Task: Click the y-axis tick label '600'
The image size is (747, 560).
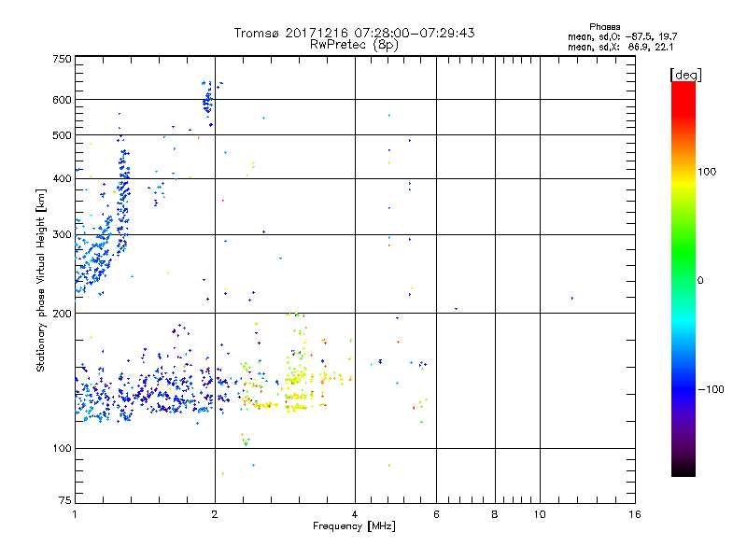Action: pos(62,100)
